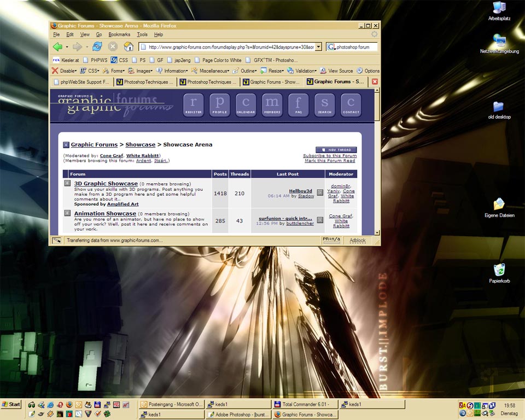Open the Members forum button
The image size is (525, 420).
tap(272, 105)
